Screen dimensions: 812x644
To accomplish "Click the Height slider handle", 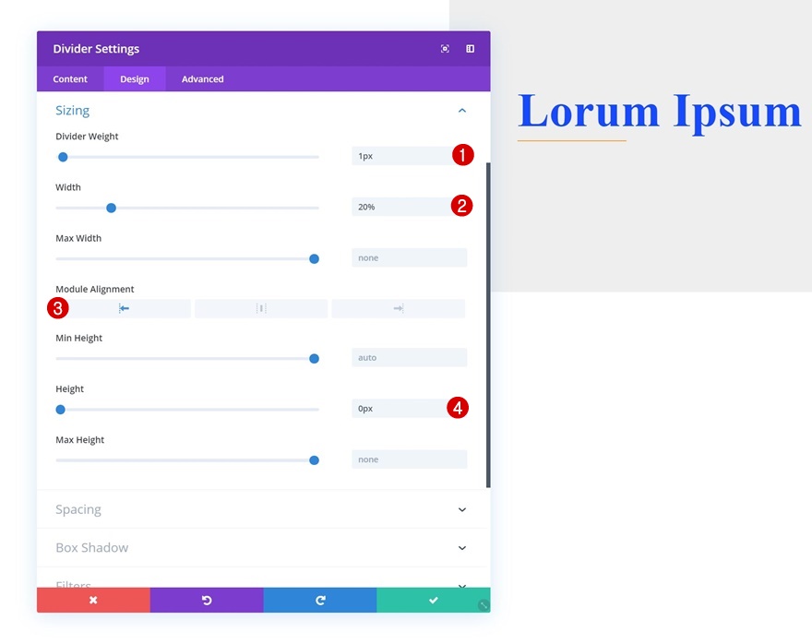I will [x=61, y=410].
